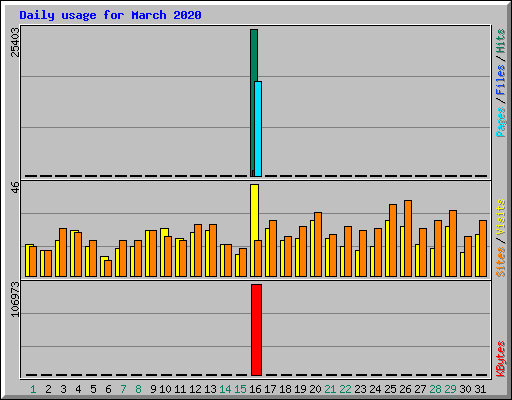512x400 pixels.
Task: Click day label '26' on the x-axis
Action: (x=405, y=389)
